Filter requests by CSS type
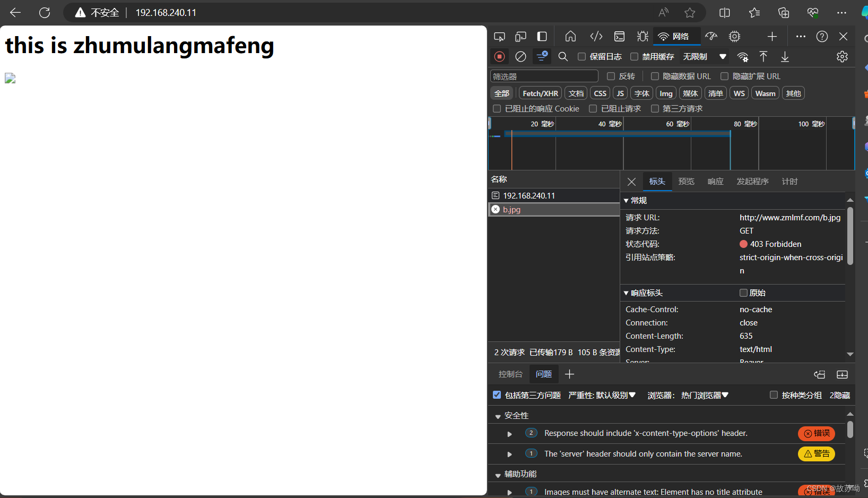This screenshot has width=868, height=498. point(600,93)
